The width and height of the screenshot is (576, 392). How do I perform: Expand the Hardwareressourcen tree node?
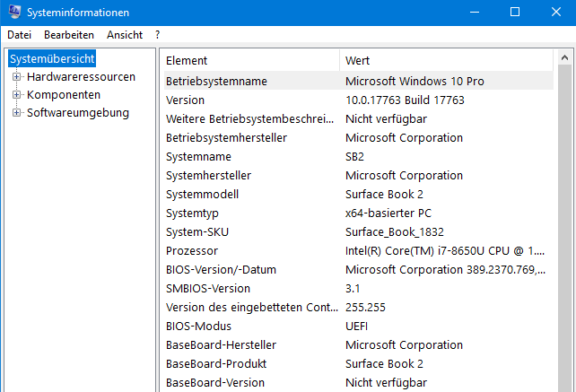(x=16, y=77)
